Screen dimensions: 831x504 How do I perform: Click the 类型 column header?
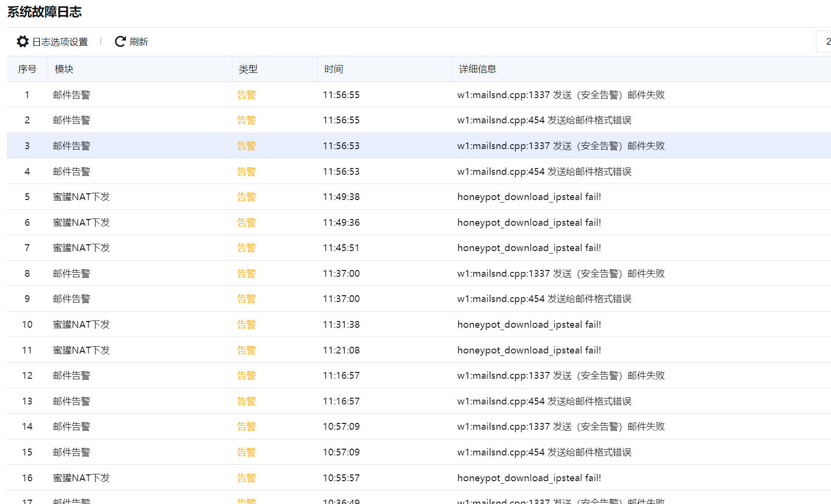(x=248, y=69)
